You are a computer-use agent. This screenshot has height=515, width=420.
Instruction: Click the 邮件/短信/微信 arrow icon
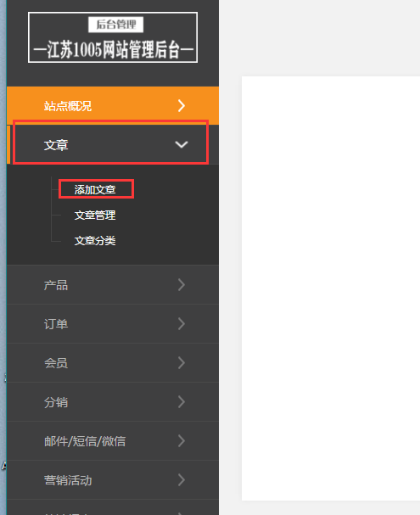pyautogui.click(x=182, y=441)
